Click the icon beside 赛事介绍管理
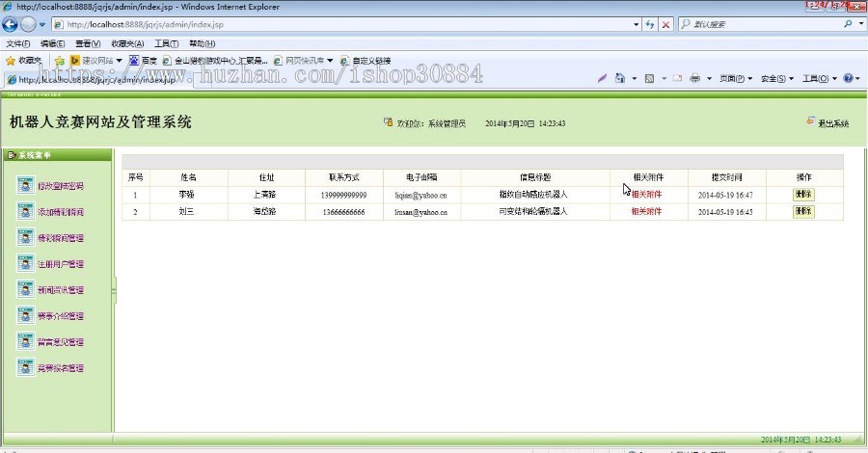 [25, 315]
